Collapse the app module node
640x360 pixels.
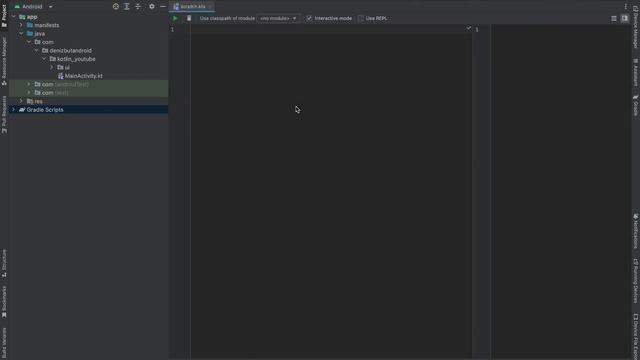pos(14,17)
